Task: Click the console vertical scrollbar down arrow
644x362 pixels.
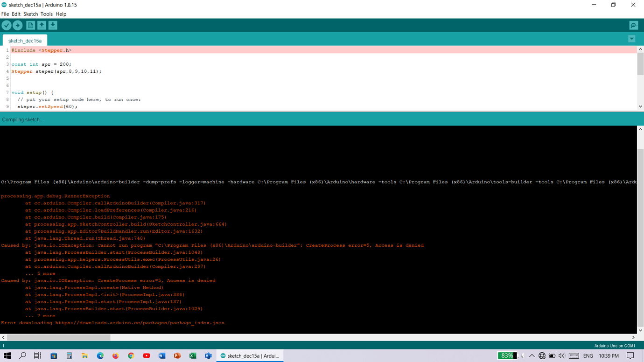Action: tap(640, 331)
